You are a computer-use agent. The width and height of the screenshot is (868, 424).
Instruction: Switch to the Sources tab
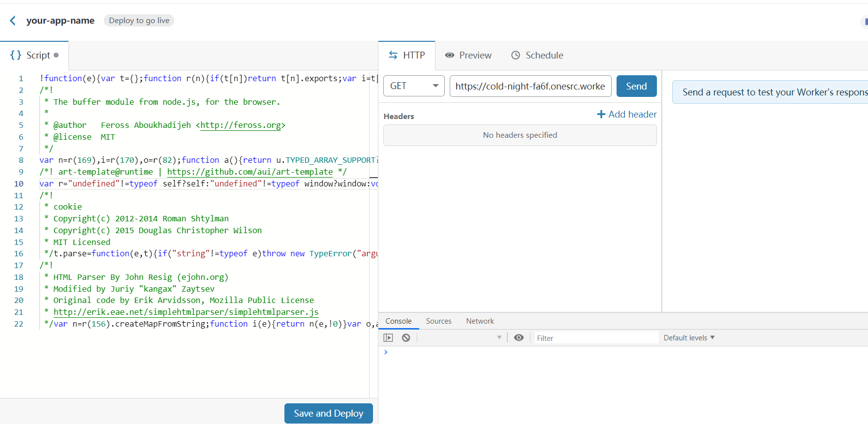pos(438,321)
